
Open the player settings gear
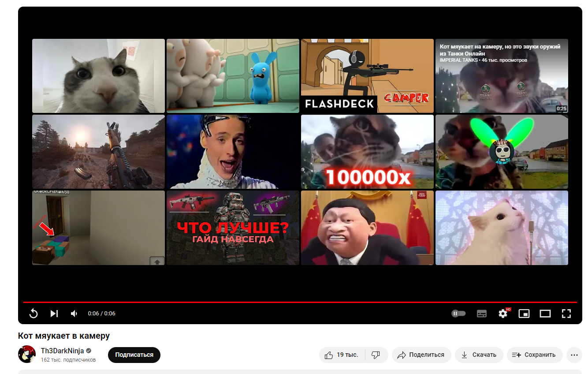coord(503,314)
